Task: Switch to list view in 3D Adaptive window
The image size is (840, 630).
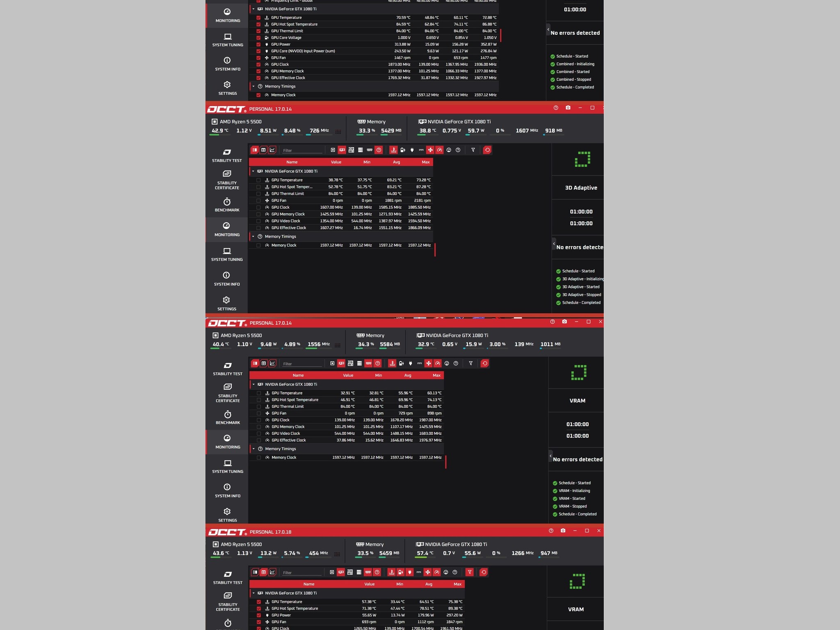Action: 255,150
